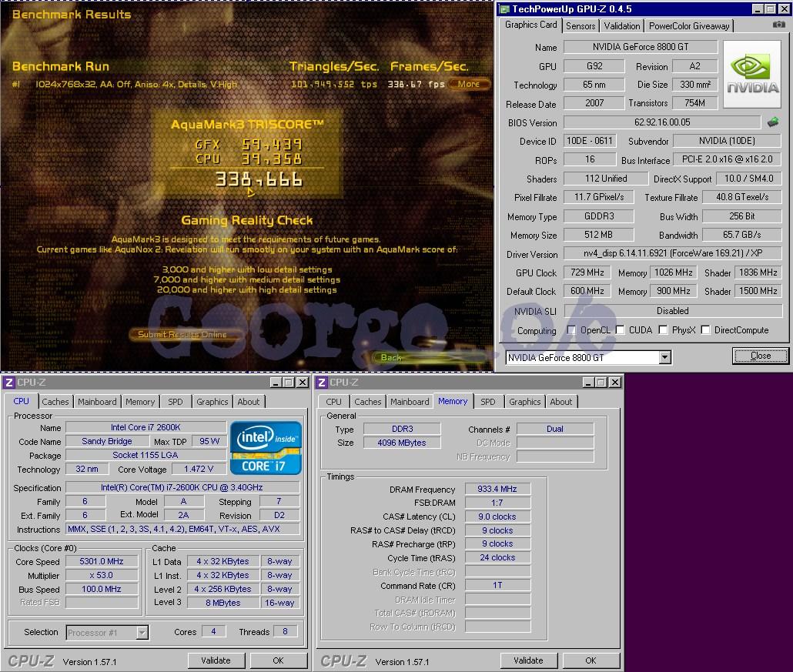Open SPD tab in left CPU-Z
Screen dimensions: 793x672
pyautogui.click(x=176, y=402)
